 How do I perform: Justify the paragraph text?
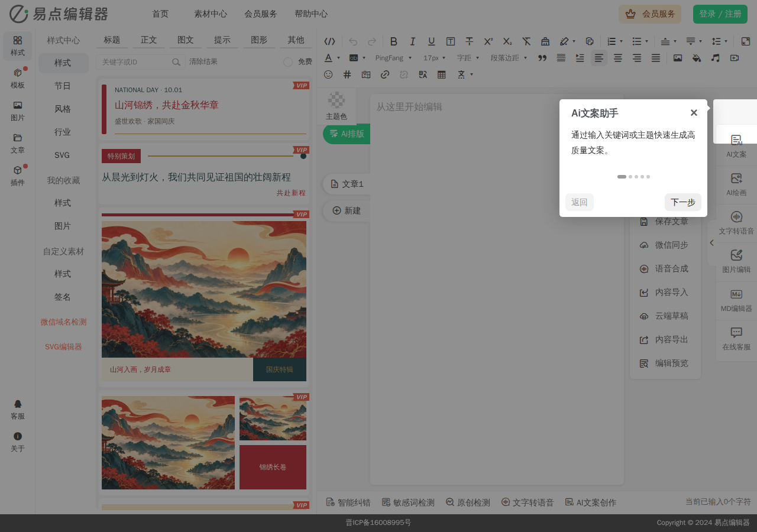click(x=656, y=58)
